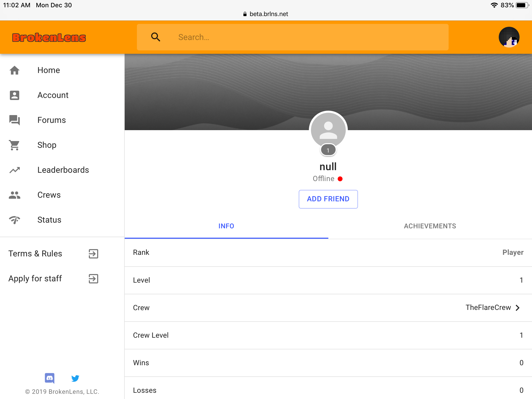Click the 11:02 AM clock in the status bar
Viewport: 532px width, 399px height.
pyautogui.click(x=17, y=5)
